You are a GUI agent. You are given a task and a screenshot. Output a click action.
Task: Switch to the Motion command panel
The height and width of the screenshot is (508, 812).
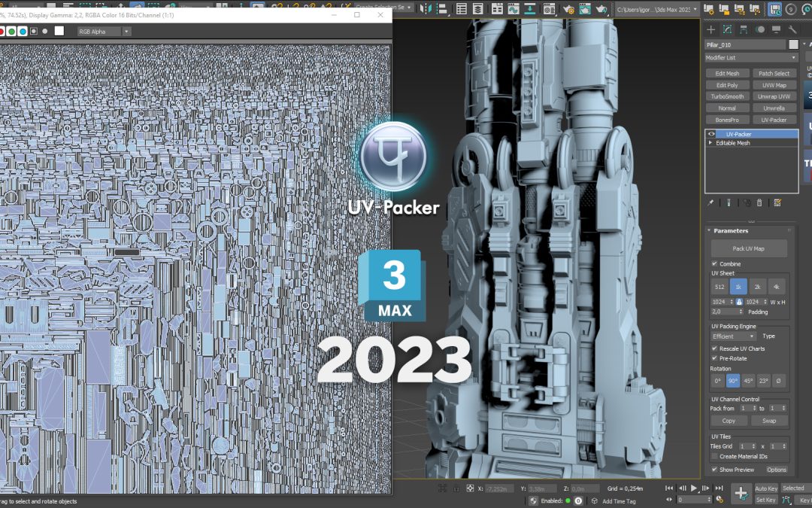click(759, 29)
